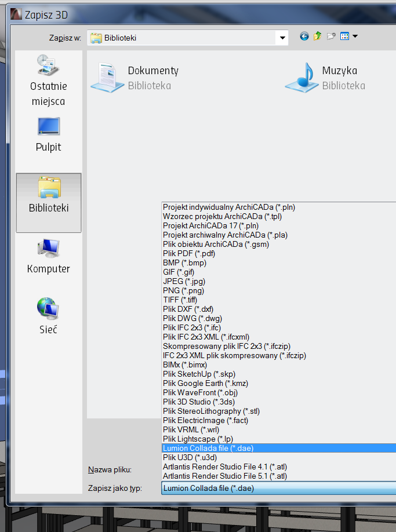Choose Plik Lightscape (*.lp)
Viewport: 396px width, 532px height.
278,439
